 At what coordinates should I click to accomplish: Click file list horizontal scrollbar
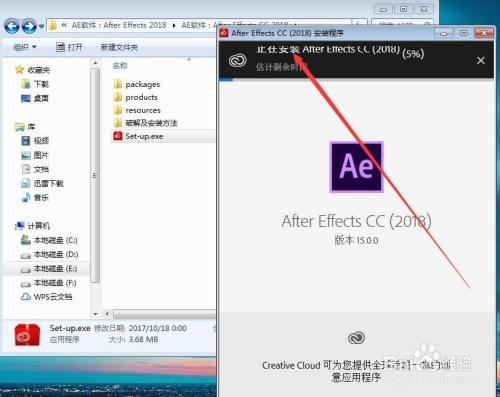tap(165, 314)
